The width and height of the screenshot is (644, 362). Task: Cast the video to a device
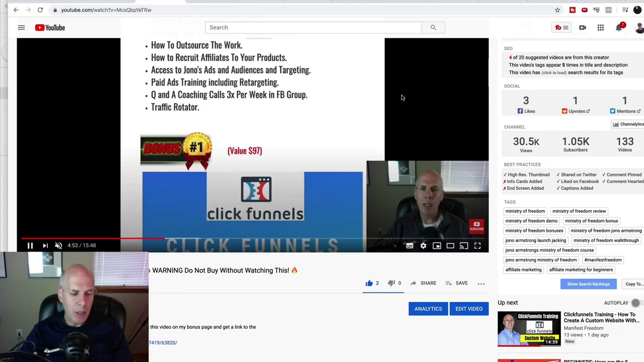click(x=464, y=245)
